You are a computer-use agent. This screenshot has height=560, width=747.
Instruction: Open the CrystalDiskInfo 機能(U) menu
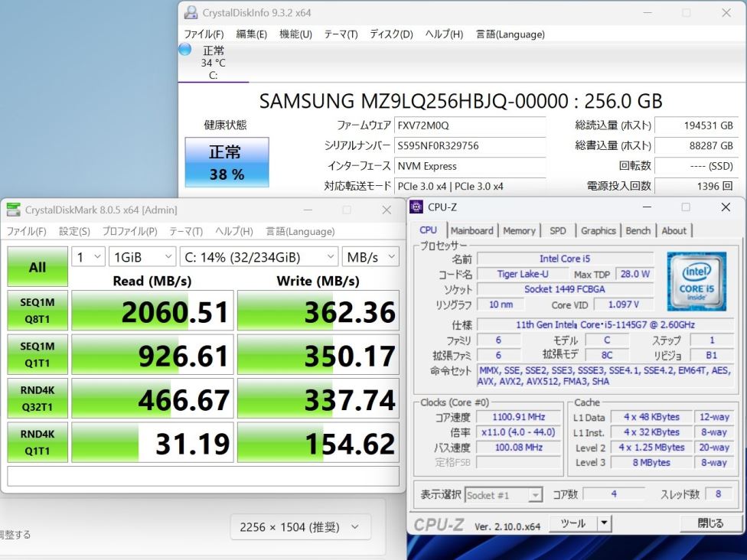[295, 34]
